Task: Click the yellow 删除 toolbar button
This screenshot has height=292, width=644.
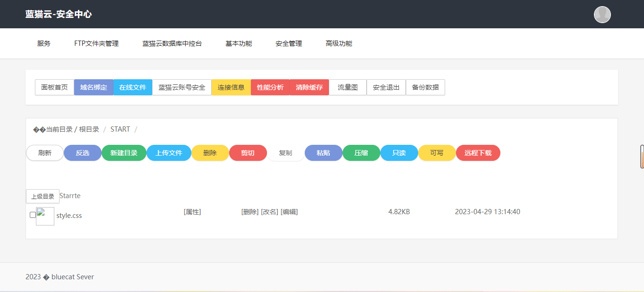Action: [210, 153]
